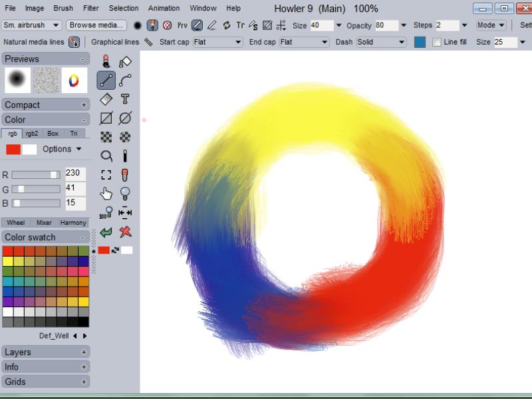
Task: Click the Browse media button
Action: point(96,25)
